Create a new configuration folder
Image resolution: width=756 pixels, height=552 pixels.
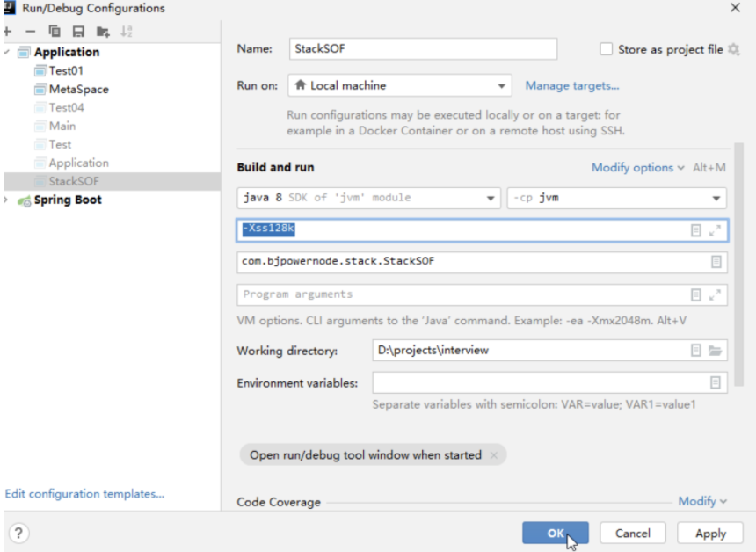tap(103, 32)
